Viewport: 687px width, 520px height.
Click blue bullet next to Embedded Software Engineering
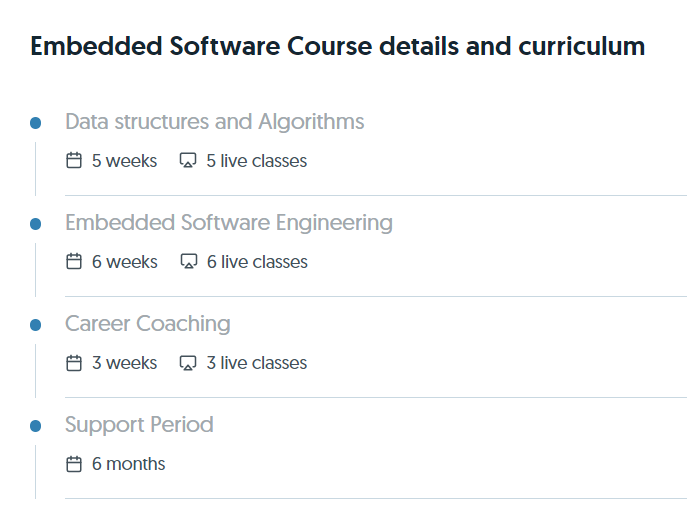pyautogui.click(x=36, y=224)
